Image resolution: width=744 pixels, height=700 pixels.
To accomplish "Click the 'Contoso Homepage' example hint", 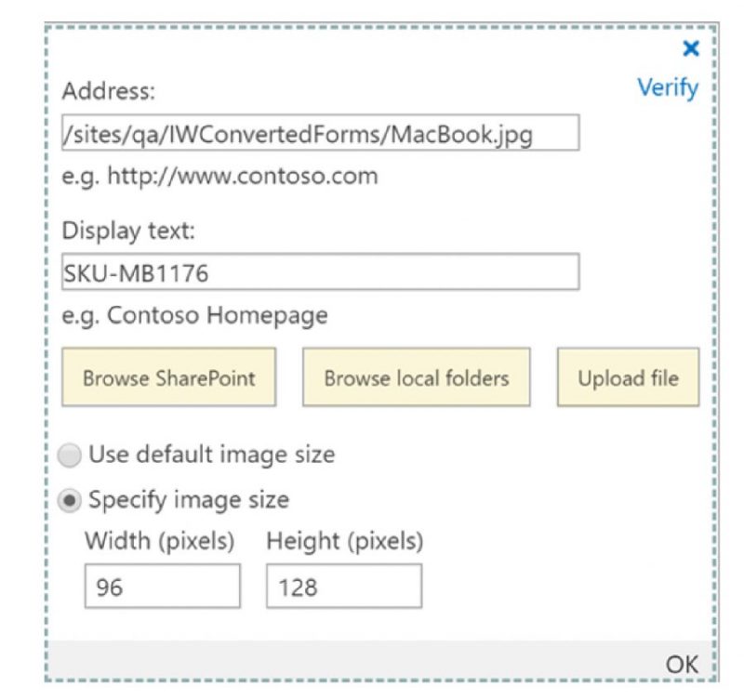I will tap(194, 315).
